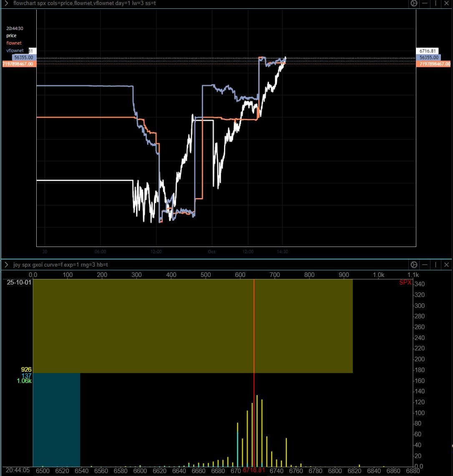Image resolution: width=453 pixels, height=476 pixels.
Task: Select the 25-10-01 expiration row label
Action: pos(19,282)
